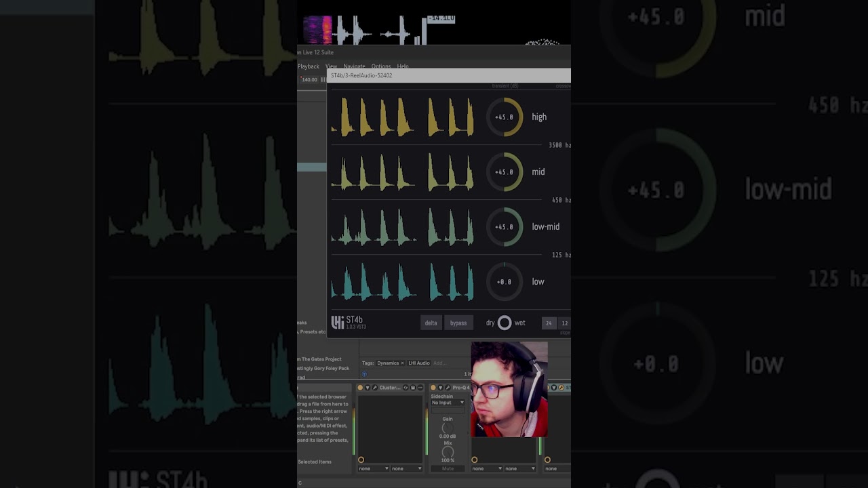Open the first none dropdown under Cluster
The image size is (868, 488).
[x=374, y=468]
